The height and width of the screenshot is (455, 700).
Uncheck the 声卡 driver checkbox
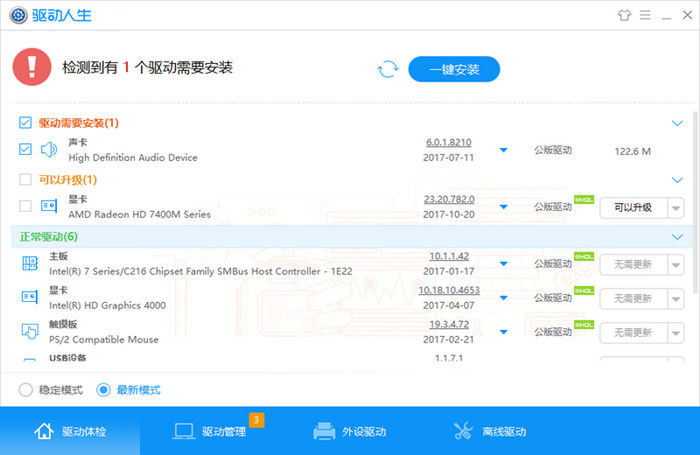tap(25, 150)
